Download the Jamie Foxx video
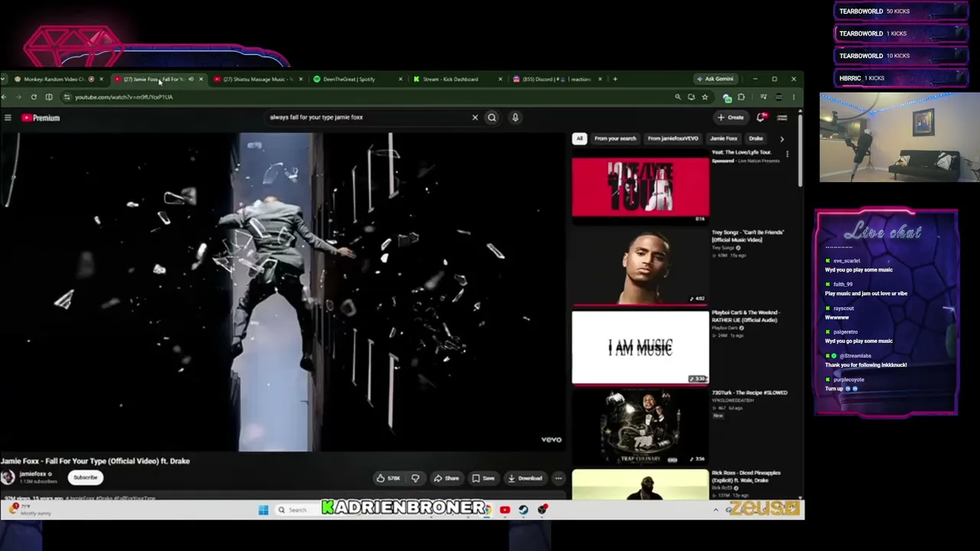Screen dimensions: 980x551 pos(525,478)
